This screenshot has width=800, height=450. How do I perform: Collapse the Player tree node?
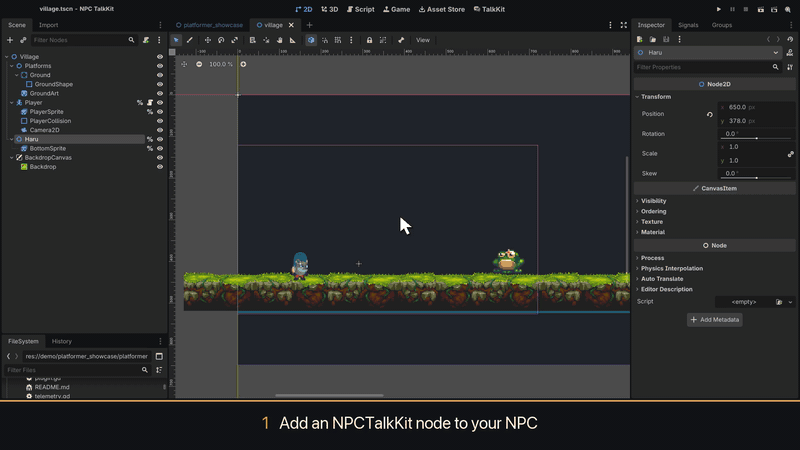click(12, 103)
